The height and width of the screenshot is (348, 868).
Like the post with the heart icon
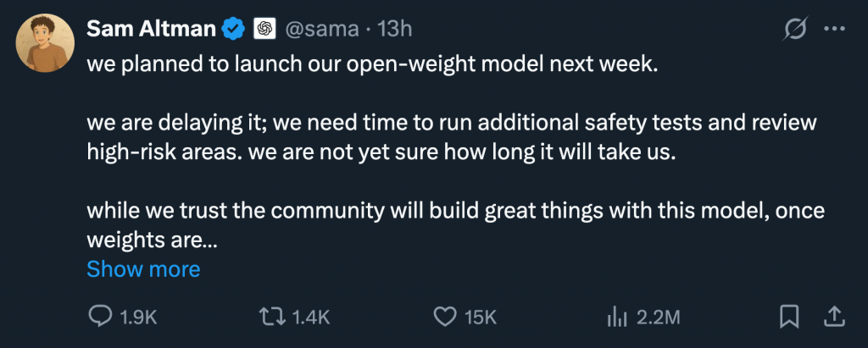(445, 317)
